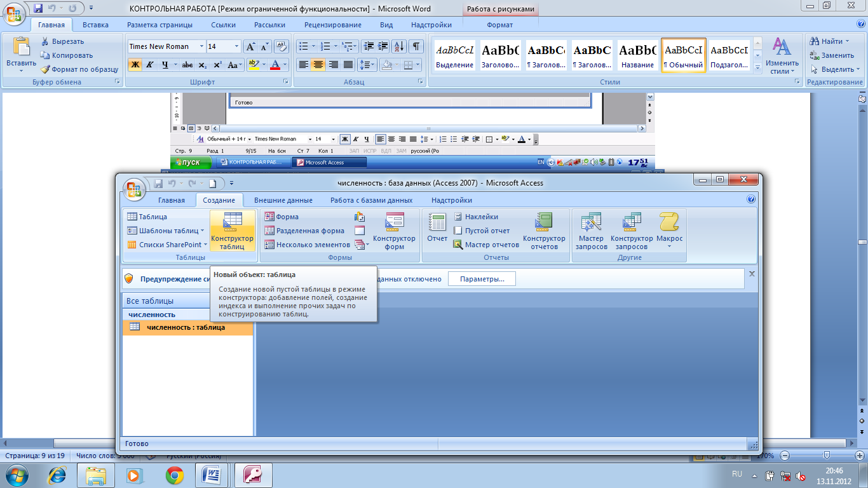This screenshot has height=488, width=868.
Task: Toggle center alignment
Action: (318, 65)
